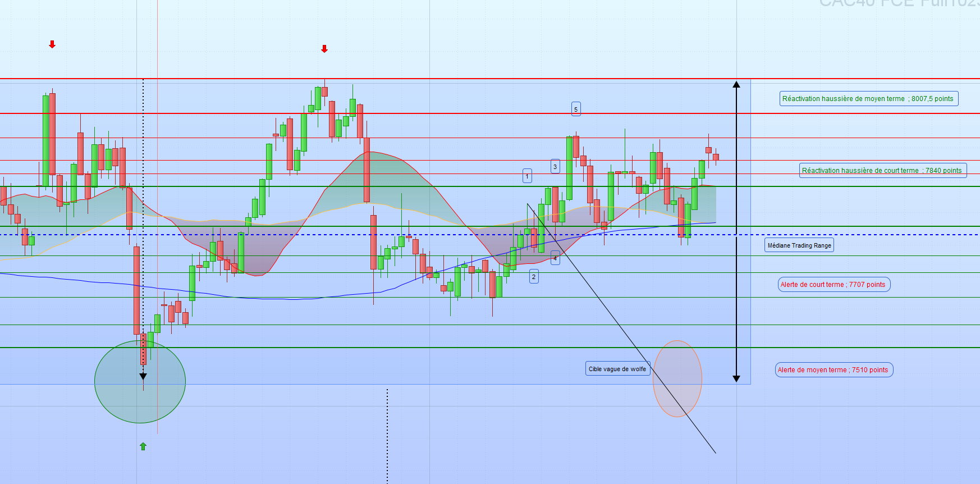Click the 8007,5 points moyen terme label
This screenshot has height=484, width=980.
868,99
